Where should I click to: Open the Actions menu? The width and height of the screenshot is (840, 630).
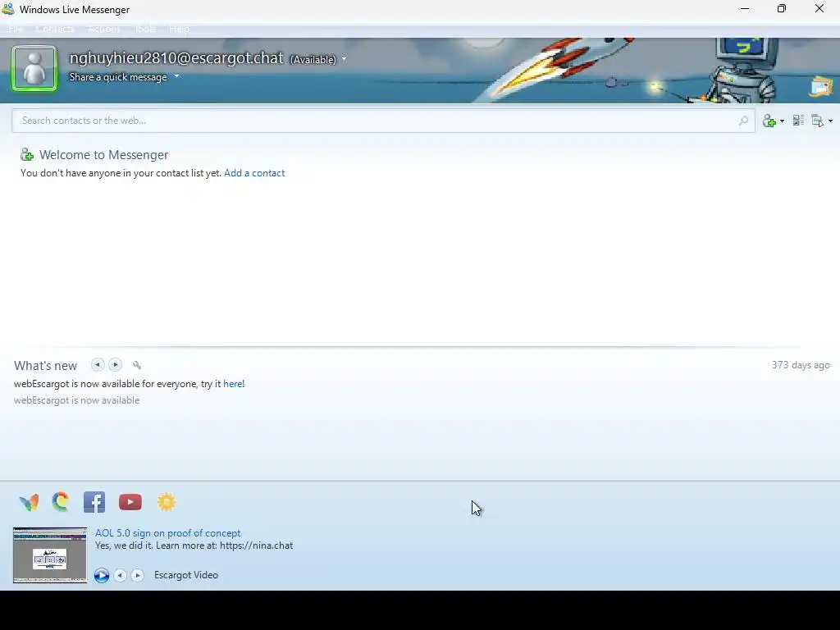pyautogui.click(x=104, y=29)
